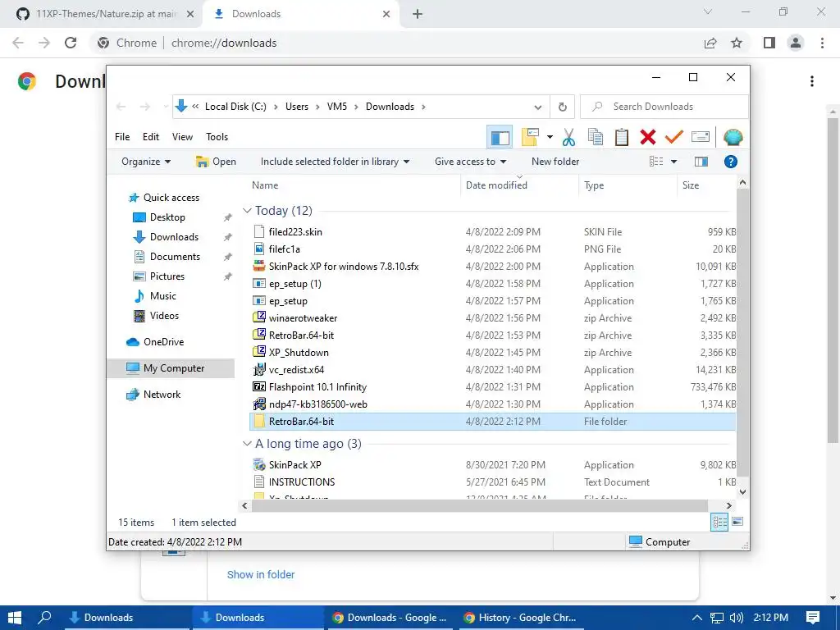This screenshot has width=840, height=630.
Task: Click Show in folder link in Chrome
Action: 261,575
